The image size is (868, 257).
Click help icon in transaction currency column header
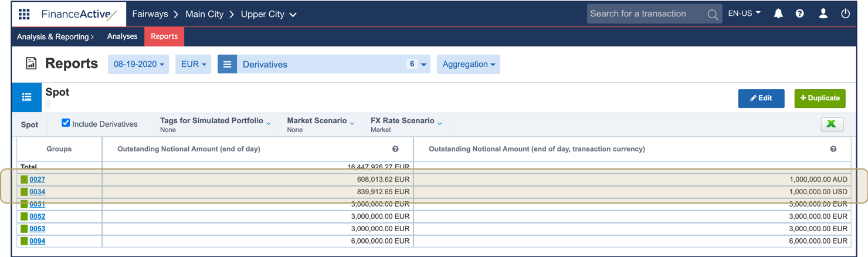[x=833, y=149]
